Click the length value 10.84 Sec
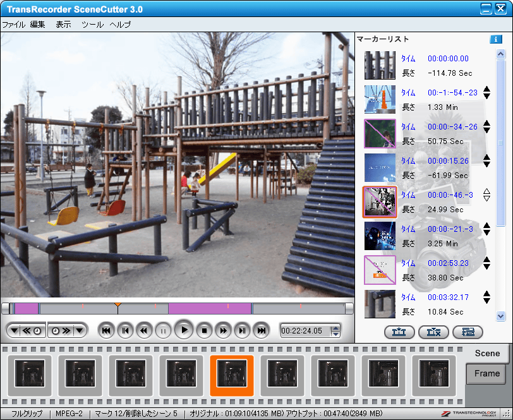The width and height of the screenshot is (513, 420). (x=445, y=312)
